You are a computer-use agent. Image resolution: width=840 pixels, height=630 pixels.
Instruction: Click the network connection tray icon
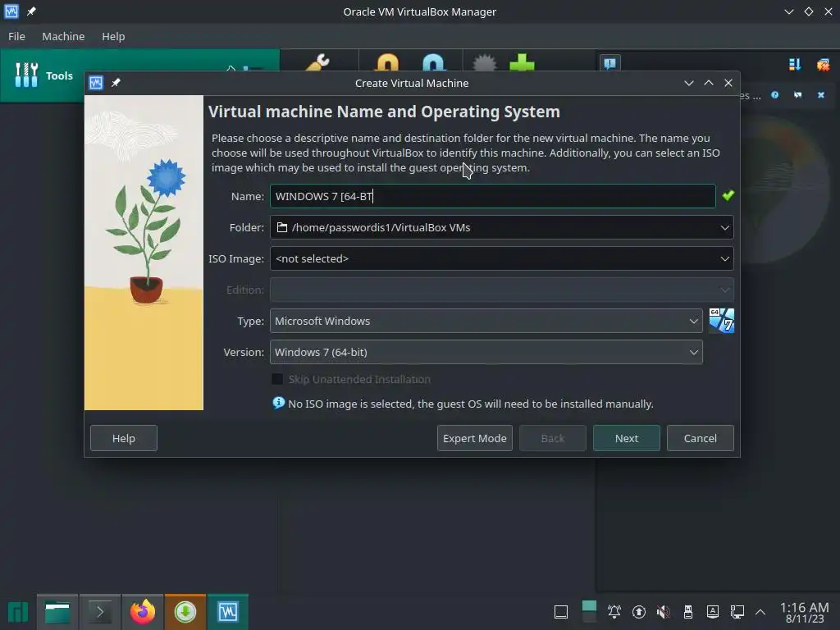point(737,612)
